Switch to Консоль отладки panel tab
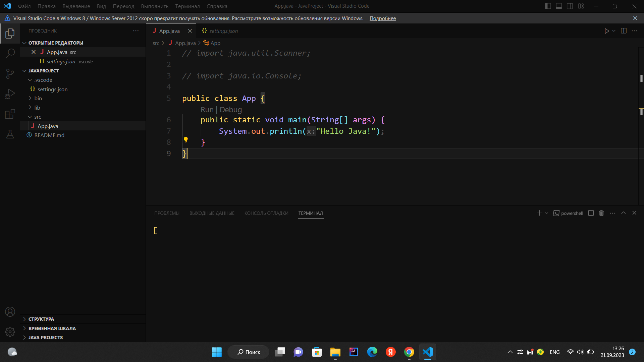644x362 pixels. click(266, 213)
